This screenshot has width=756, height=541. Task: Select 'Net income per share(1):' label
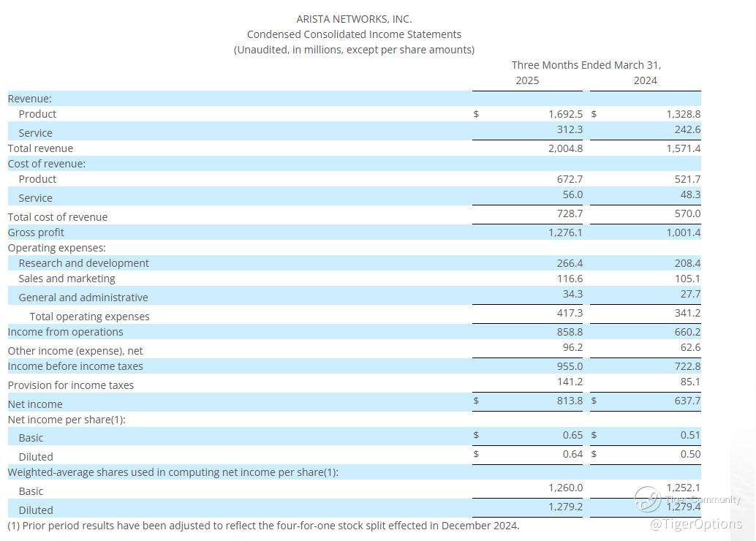click(x=67, y=420)
